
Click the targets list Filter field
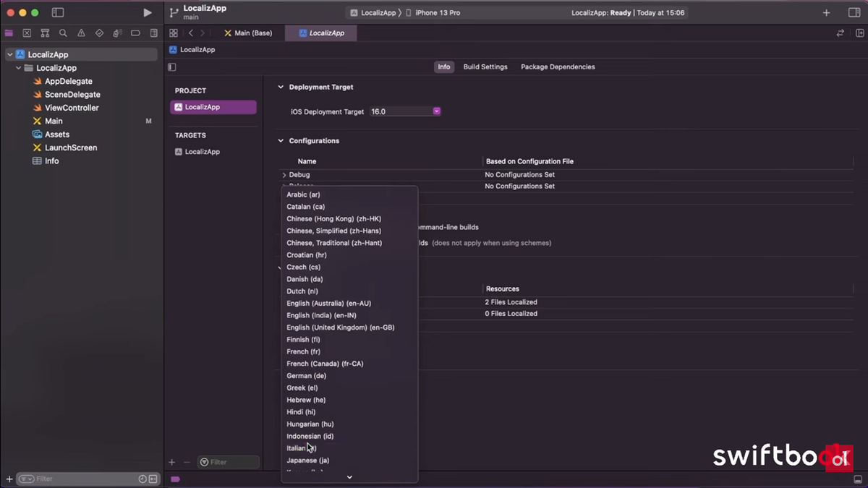229,462
